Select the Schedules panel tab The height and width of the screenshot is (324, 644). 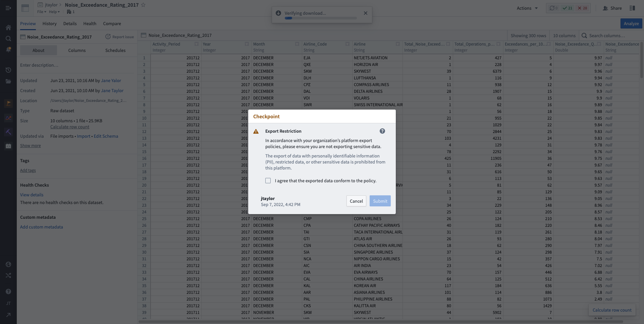115,50
